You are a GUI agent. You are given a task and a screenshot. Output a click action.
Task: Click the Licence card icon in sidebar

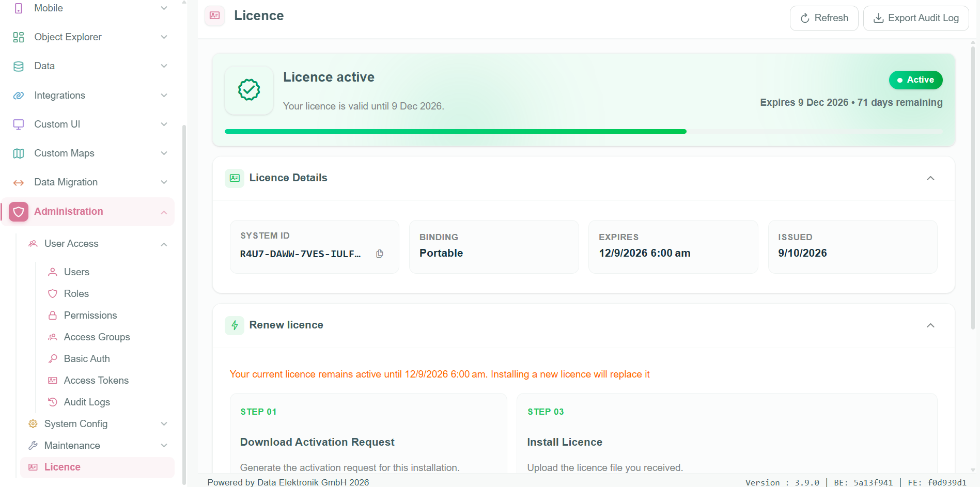click(33, 467)
